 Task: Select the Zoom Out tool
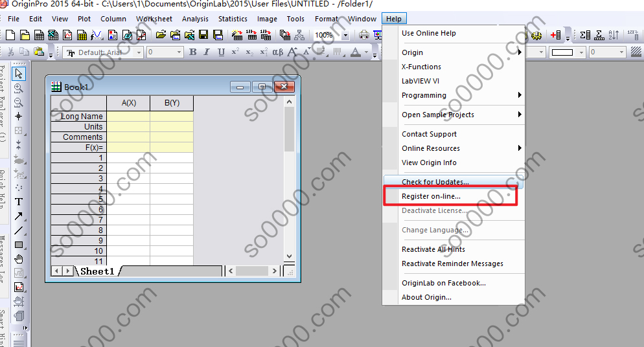point(19,102)
